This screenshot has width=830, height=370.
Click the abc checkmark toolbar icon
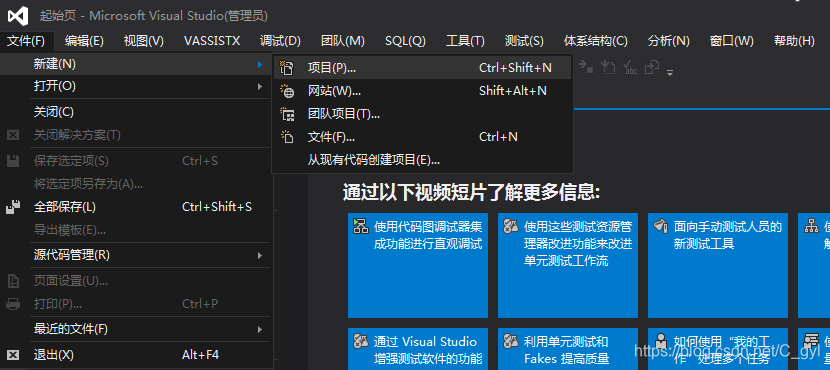click(630, 67)
